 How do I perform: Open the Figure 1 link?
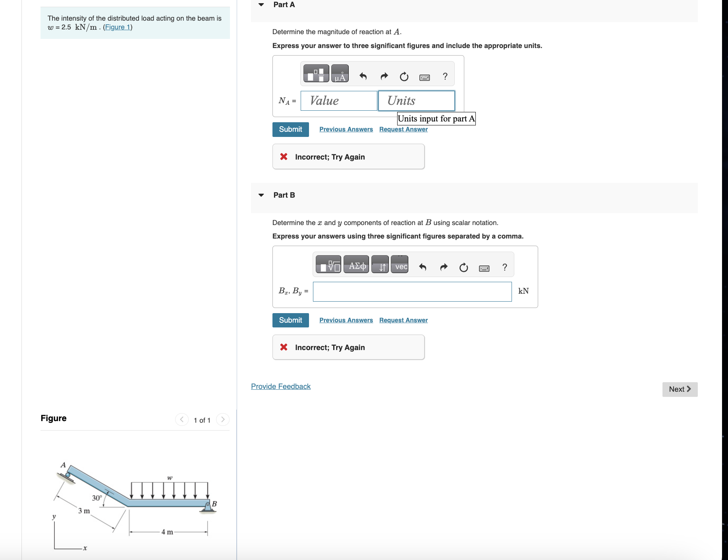118,27
